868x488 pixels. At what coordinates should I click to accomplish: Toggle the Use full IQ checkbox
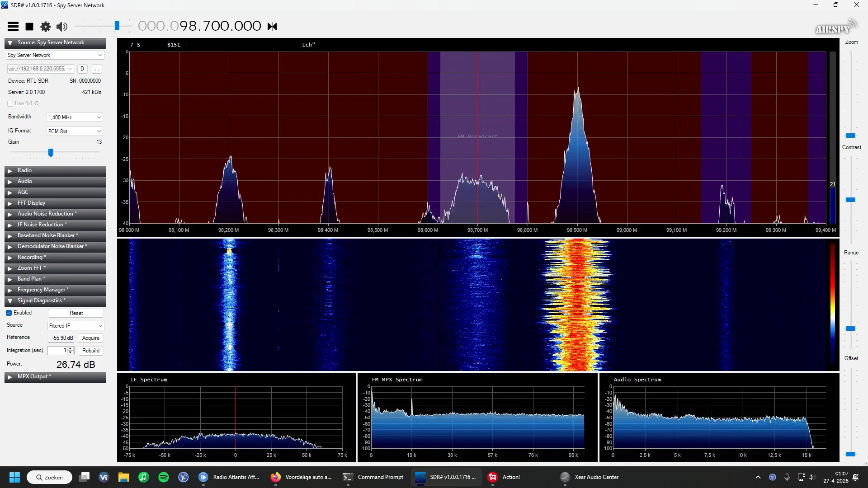(x=10, y=103)
